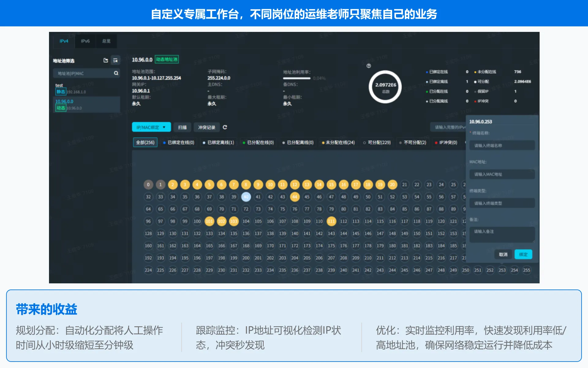This screenshot has height=368, width=588.
Task: Select yellow IP circle 111
Action: coord(331,221)
